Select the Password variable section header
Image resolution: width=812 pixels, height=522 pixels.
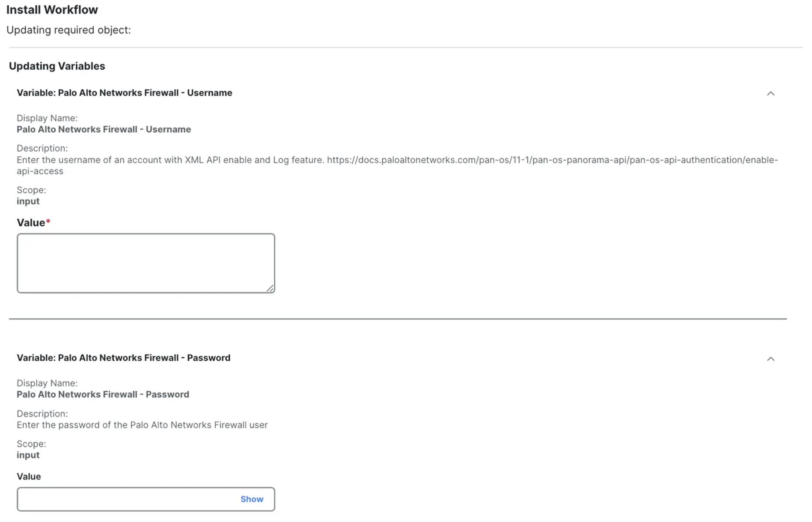[x=123, y=358]
